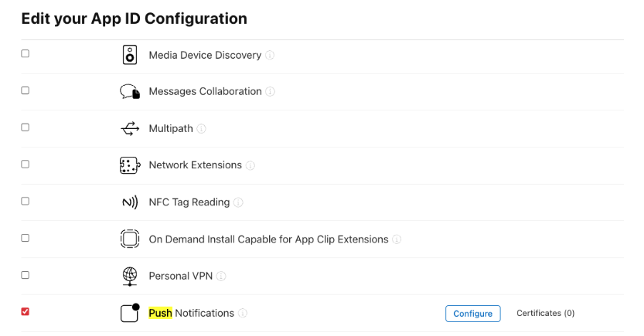Enable the Multipath checkbox
Screen dimensions: 644x336
pyautogui.click(x=26, y=127)
